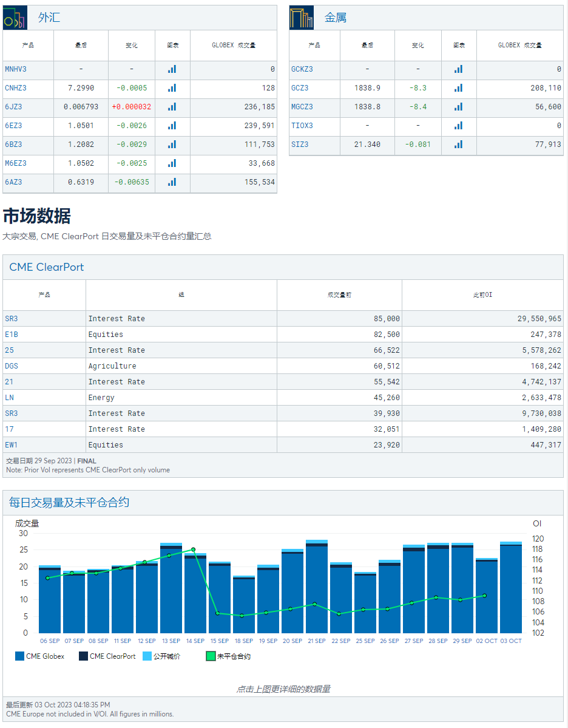The width and height of the screenshot is (568, 728).
Task: Click SIZ3 last price 21.340
Action: (367, 145)
